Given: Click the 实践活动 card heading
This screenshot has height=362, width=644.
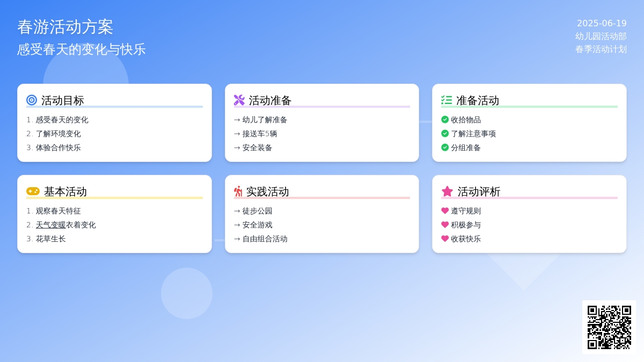Looking at the screenshot, I should tap(268, 191).
